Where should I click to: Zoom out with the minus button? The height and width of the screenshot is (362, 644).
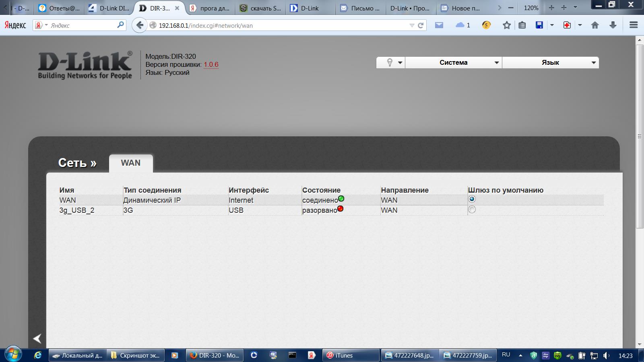coord(511,8)
